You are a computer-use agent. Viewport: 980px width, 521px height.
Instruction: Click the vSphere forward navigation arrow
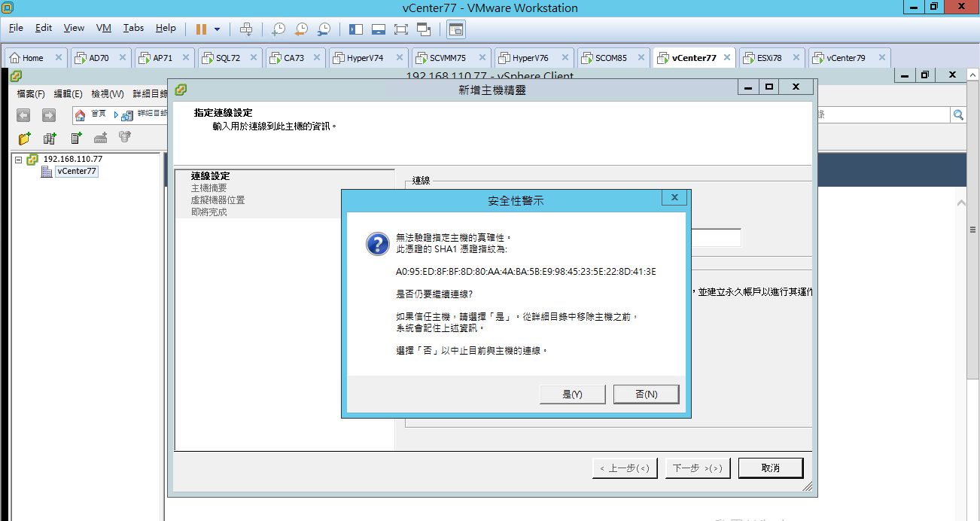[49, 115]
